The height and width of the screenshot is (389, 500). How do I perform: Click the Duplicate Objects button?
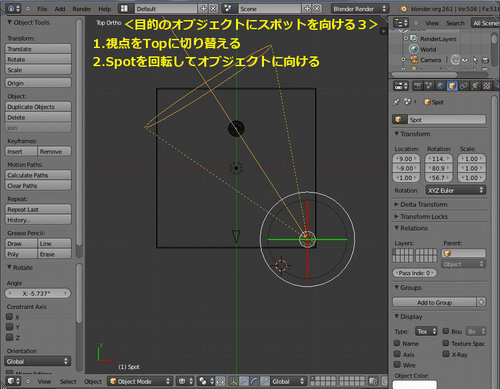(x=38, y=107)
